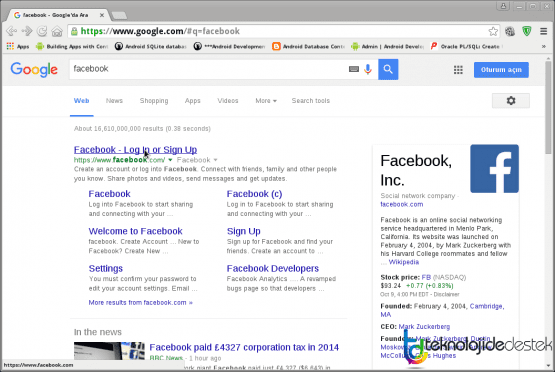This screenshot has width=555, height=372.
Task: Open facebook.com link in knowledge panel
Action: click(x=402, y=204)
